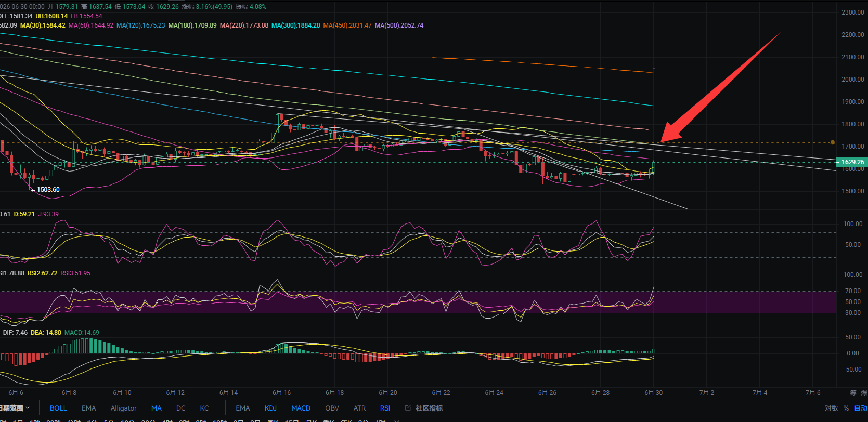Enable the ATR indicator
The image size is (868, 422).
click(359, 408)
